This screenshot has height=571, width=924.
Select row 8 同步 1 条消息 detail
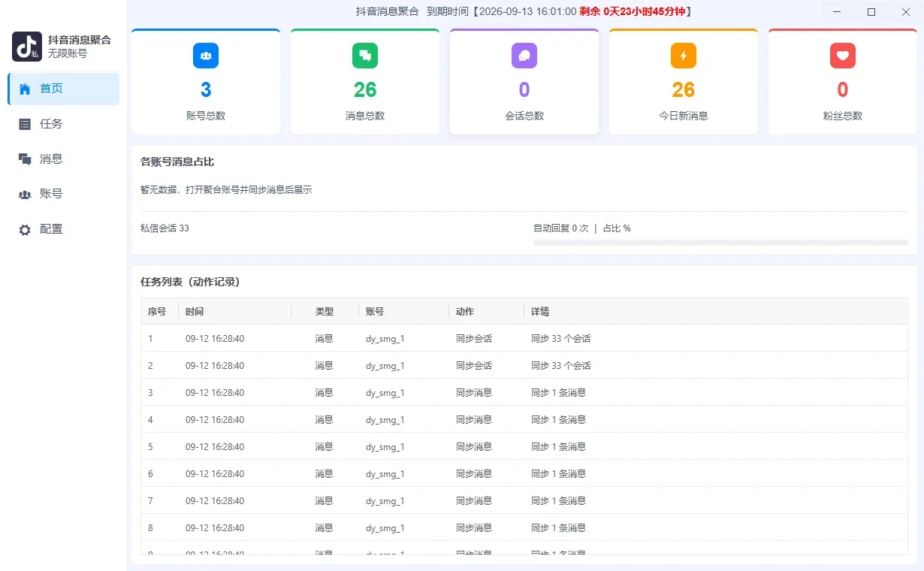[x=558, y=528]
